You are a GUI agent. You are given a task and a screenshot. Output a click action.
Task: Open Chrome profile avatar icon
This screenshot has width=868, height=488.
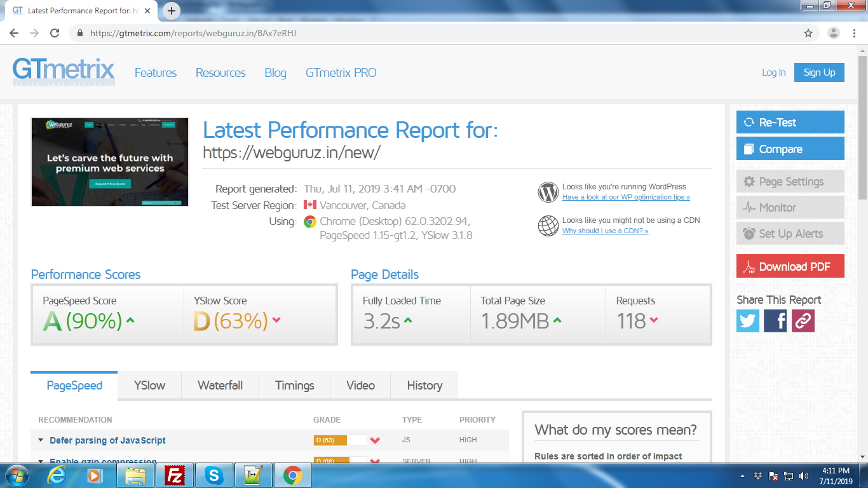(x=834, y=33)
